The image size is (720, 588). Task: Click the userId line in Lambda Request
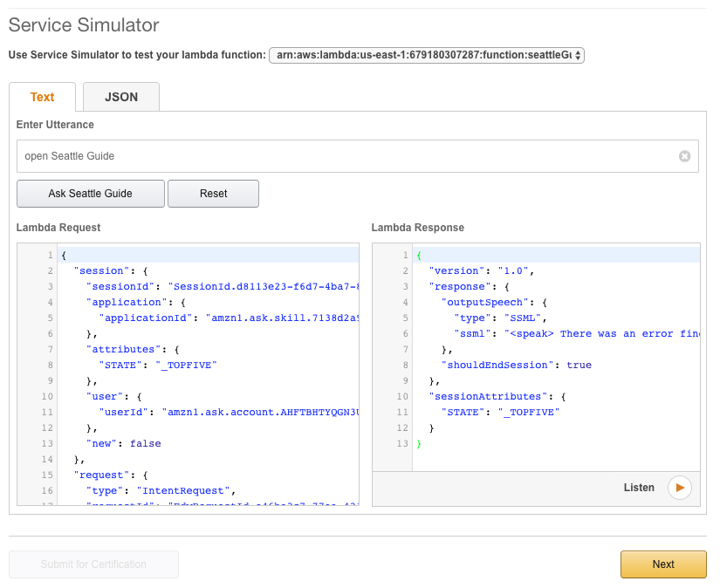coord(229,412)
